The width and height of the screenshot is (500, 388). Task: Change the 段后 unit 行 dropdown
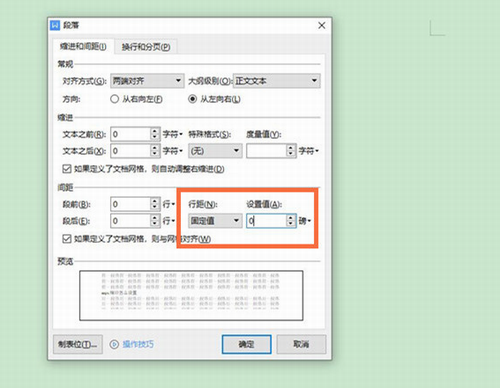tap(169, 221)
